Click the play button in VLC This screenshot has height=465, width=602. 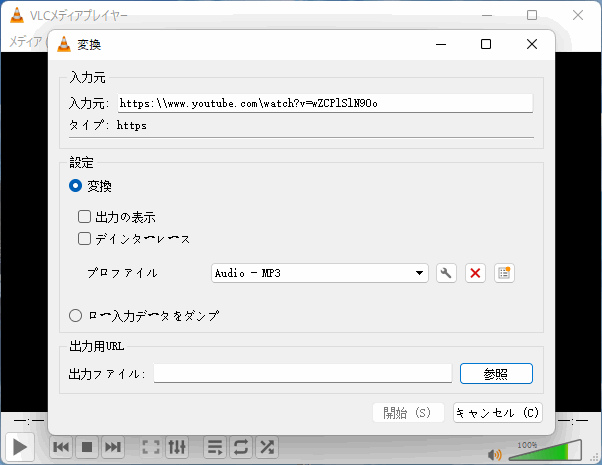pos(20,447)
